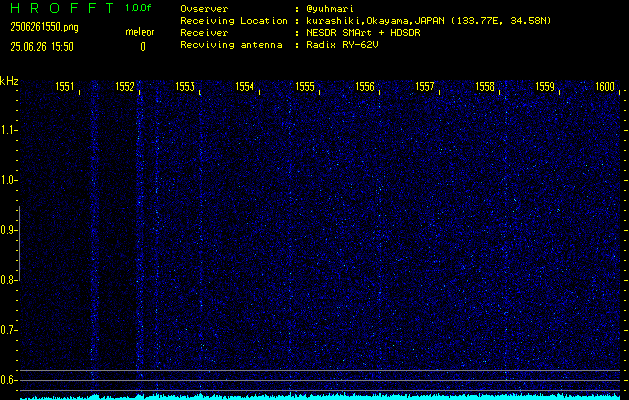This screenshot has width=629, height=400.
Task: Click the 1600 time marker
Action: (x=605, y=87)
